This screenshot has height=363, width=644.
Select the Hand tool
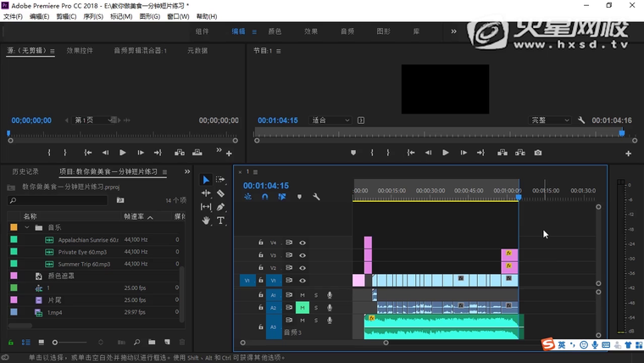click(x=206, y=221)
